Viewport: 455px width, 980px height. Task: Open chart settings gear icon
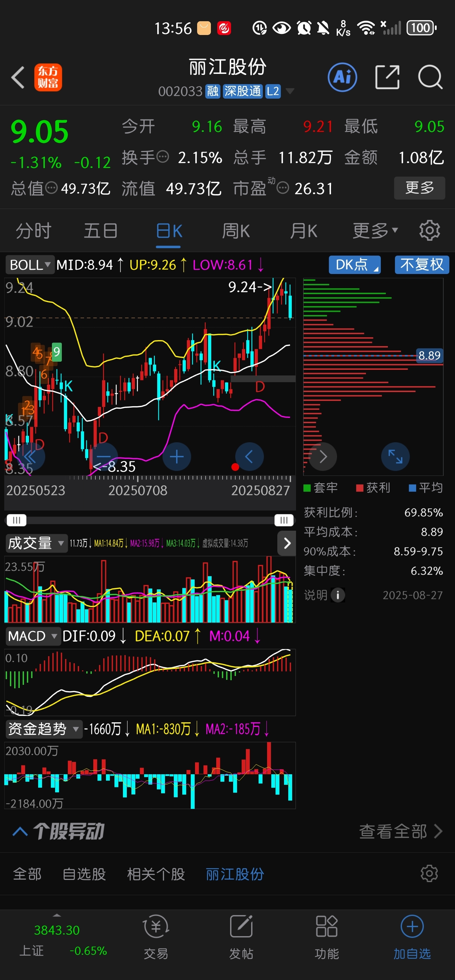(430, 231)
